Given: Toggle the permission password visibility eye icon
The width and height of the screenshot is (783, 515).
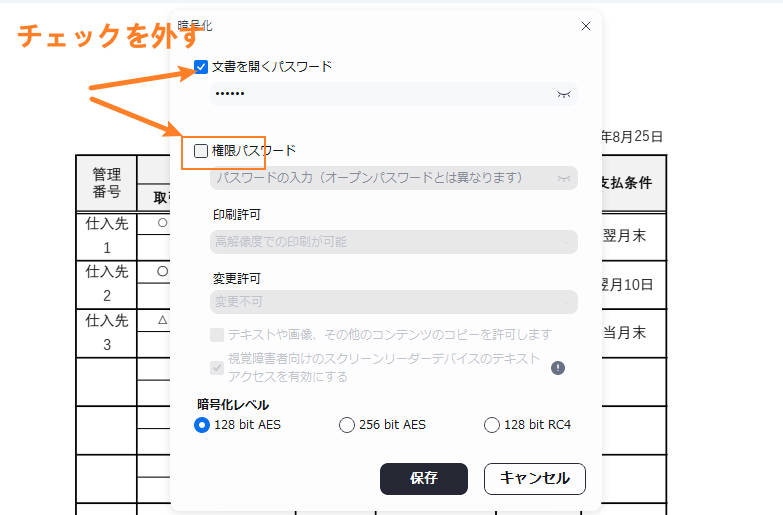Looking at the screenshot, I should click(564, 178).
